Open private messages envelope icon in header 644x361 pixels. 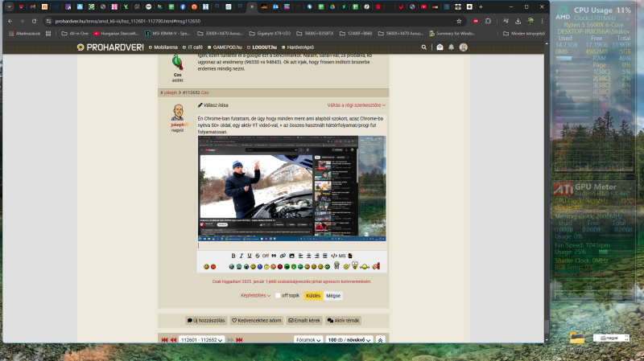tap(440, 47)
